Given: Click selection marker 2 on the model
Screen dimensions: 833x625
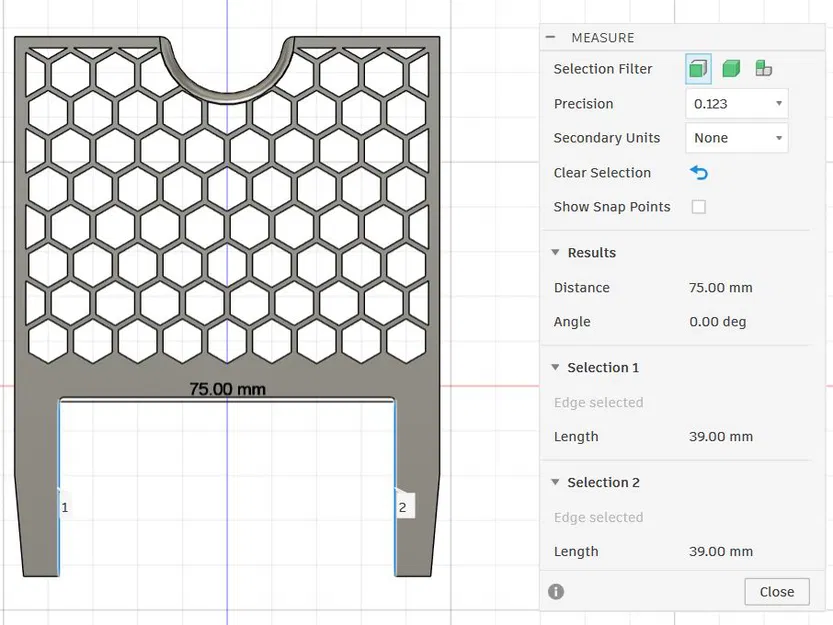Looking at the screenshot, I should [x=403, y=507].
